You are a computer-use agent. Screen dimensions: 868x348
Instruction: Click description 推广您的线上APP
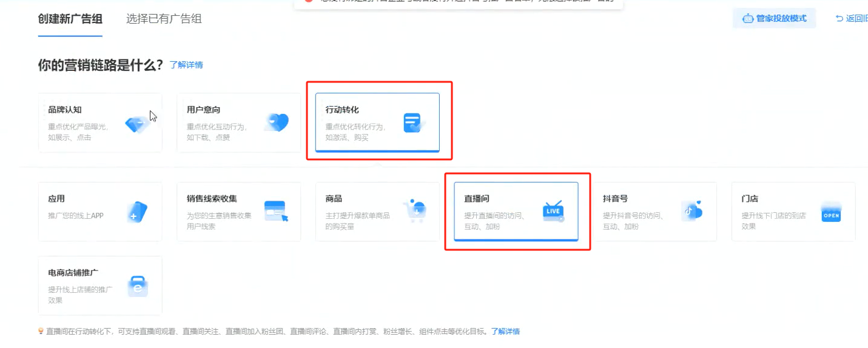pyautogui.click(x=76, y=215)
